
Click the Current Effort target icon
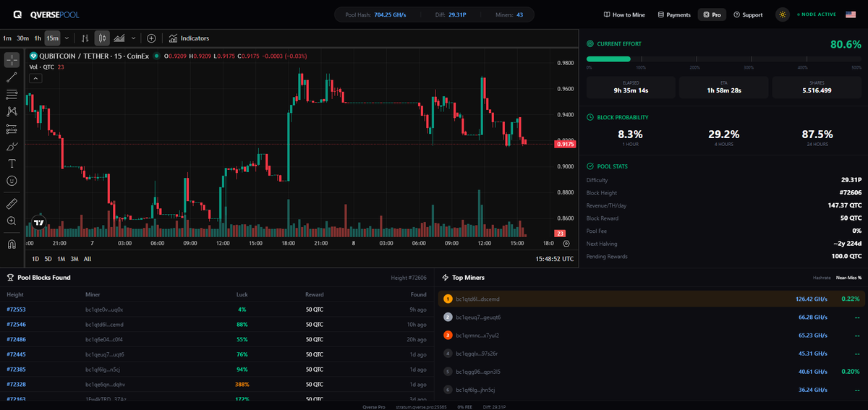pyautogui.click(x=590, y=44)
